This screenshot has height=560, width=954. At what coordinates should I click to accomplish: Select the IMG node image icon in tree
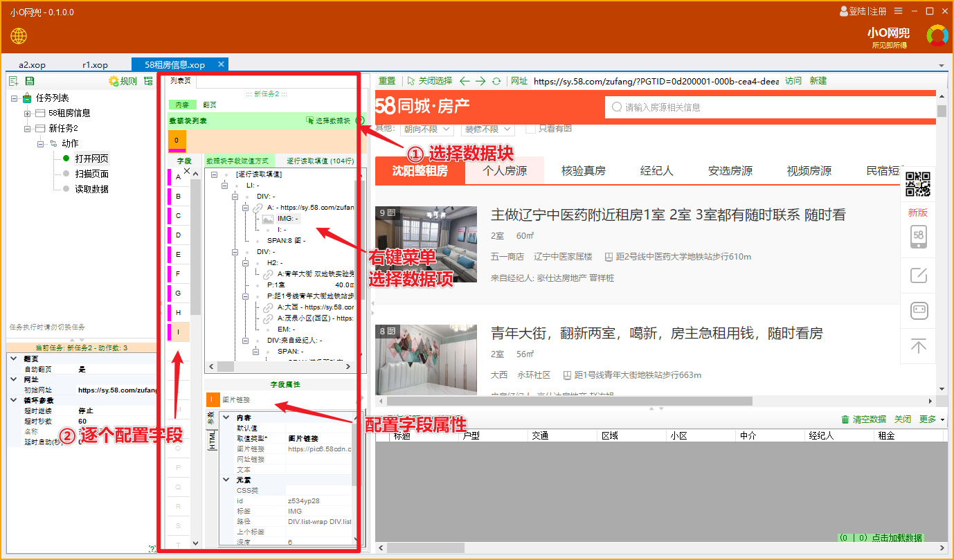point(268,219)
